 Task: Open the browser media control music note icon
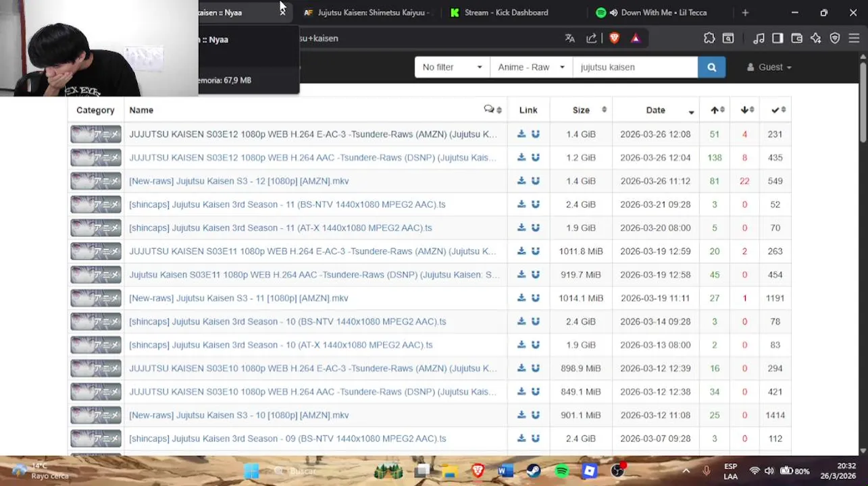[759, 38]
